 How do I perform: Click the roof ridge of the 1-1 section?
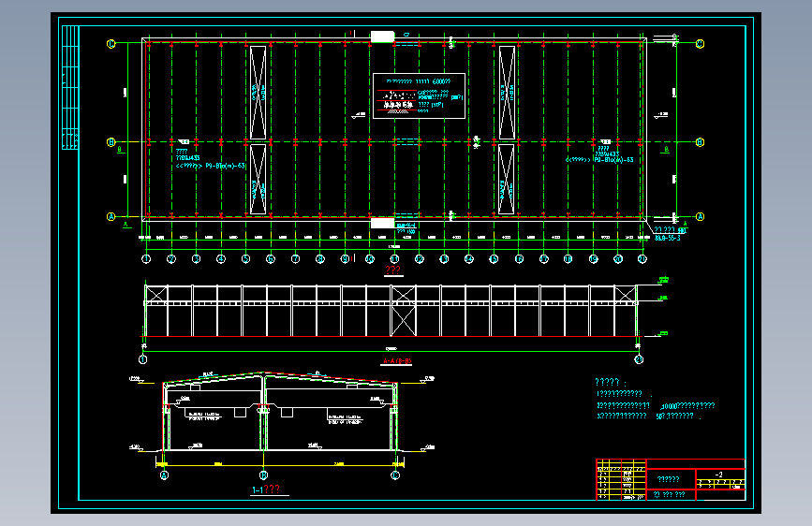coord(263,373)
